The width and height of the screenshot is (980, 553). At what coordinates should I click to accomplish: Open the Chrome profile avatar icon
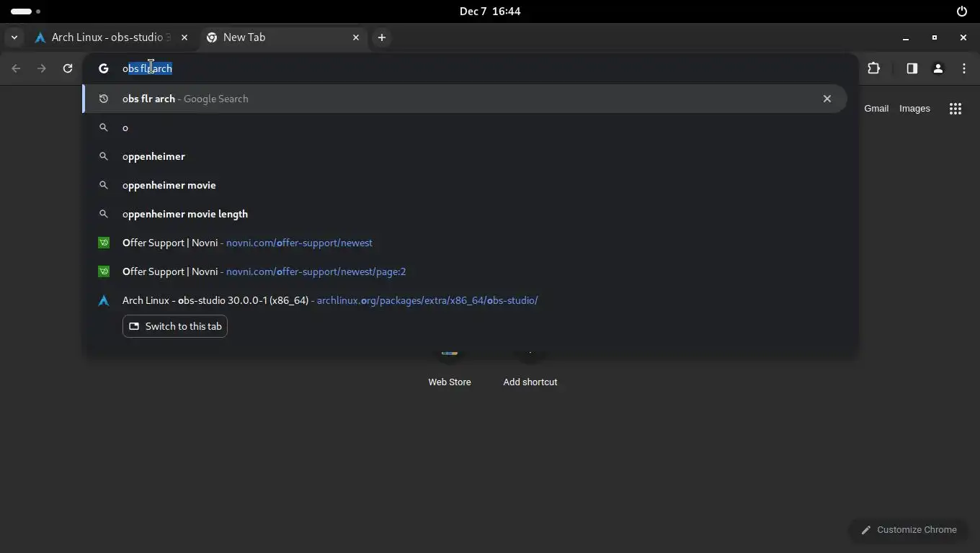pyautogui.click(x=938, y=68)
